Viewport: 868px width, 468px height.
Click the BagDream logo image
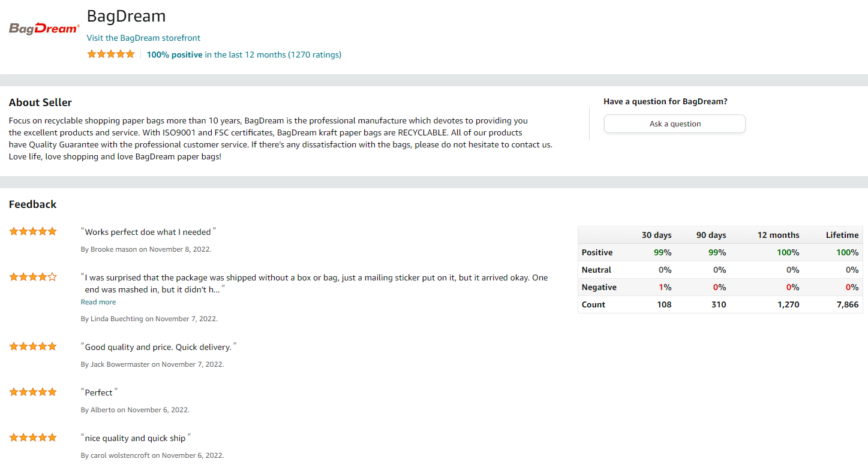[44, 28]
